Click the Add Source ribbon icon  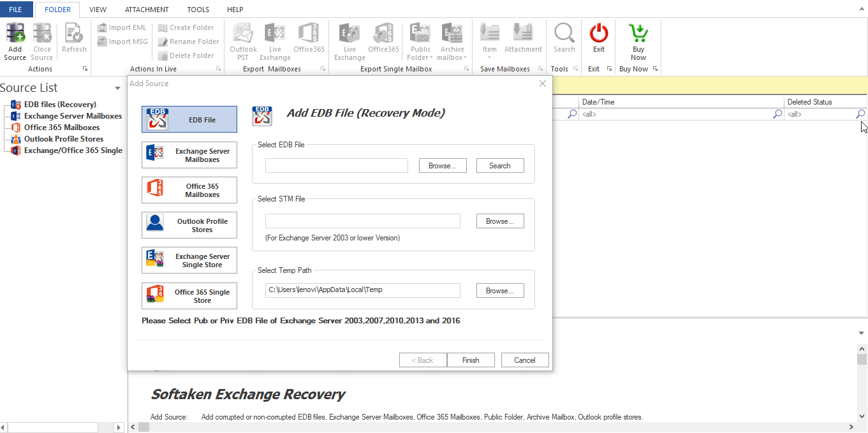click(15, 42)
